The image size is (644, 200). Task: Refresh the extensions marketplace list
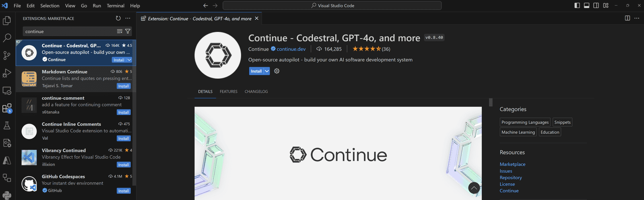tap(118, 18)
